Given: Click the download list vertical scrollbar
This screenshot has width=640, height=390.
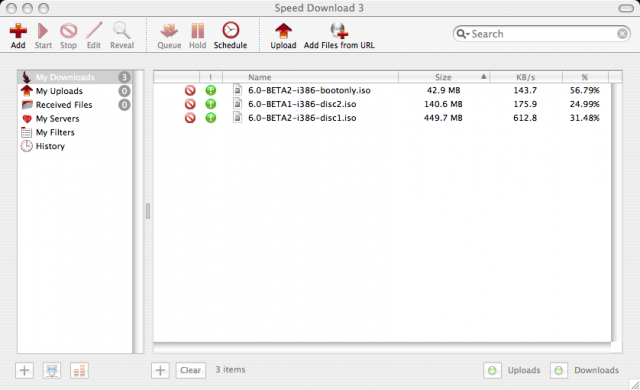Looking at the screenshot, I should coord(617,212).
